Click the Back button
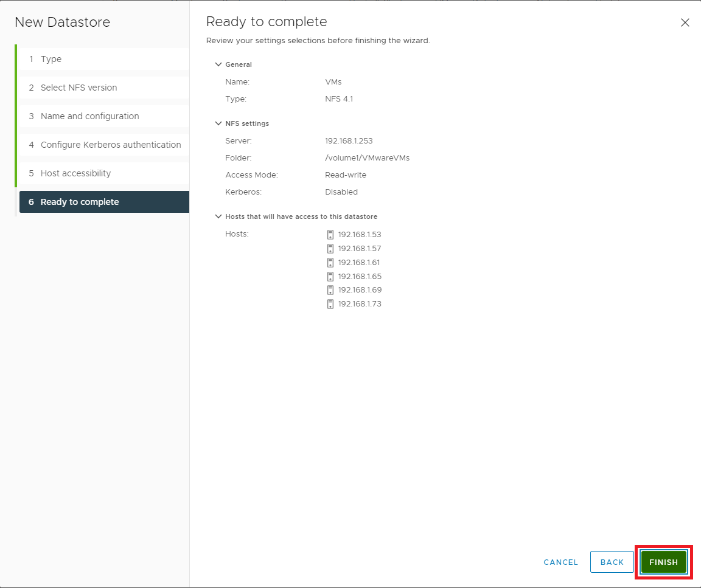This screenshot has height=588, width=701. [612, 562]
